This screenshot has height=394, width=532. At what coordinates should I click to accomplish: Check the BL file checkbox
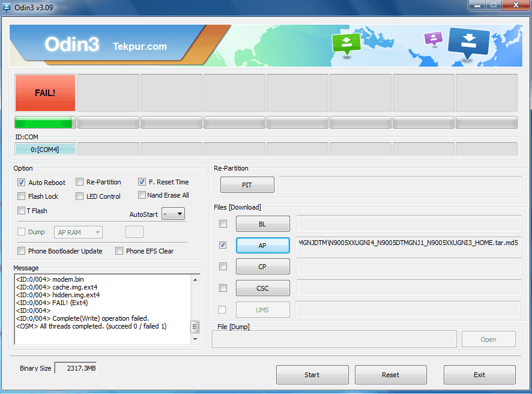(x=223, y=223)
